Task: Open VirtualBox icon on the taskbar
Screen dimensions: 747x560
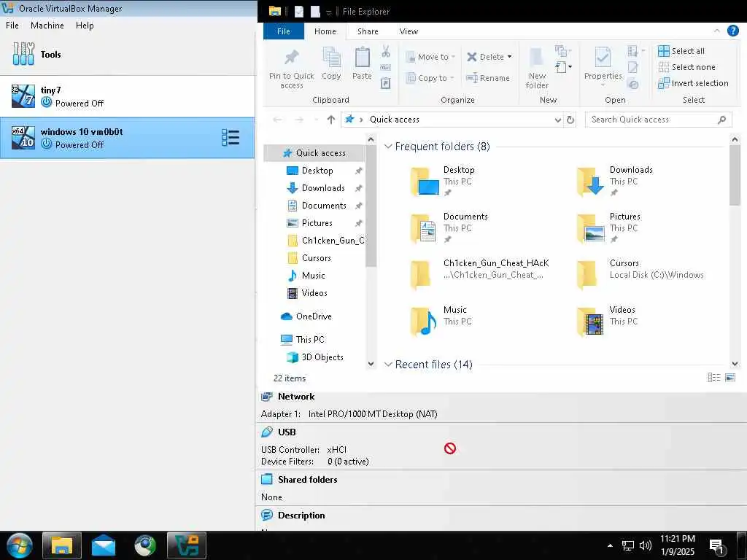Action: coord(187,545)
